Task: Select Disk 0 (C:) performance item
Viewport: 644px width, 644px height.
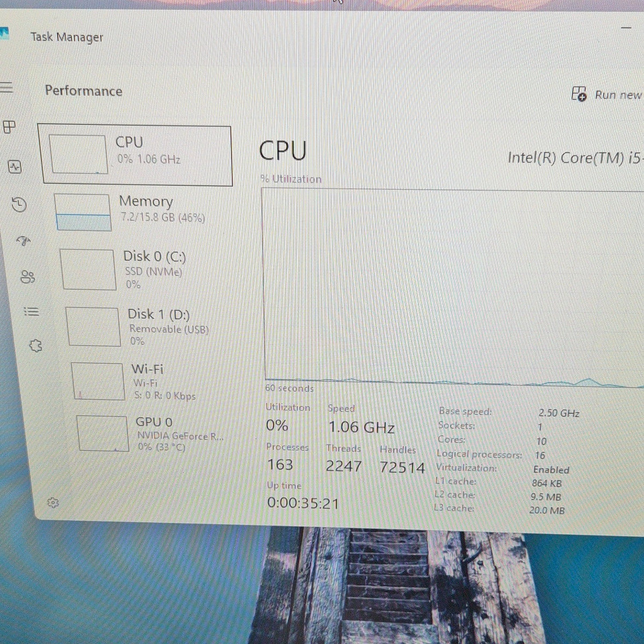Action: pyautogui.click(x=146, y=269)
